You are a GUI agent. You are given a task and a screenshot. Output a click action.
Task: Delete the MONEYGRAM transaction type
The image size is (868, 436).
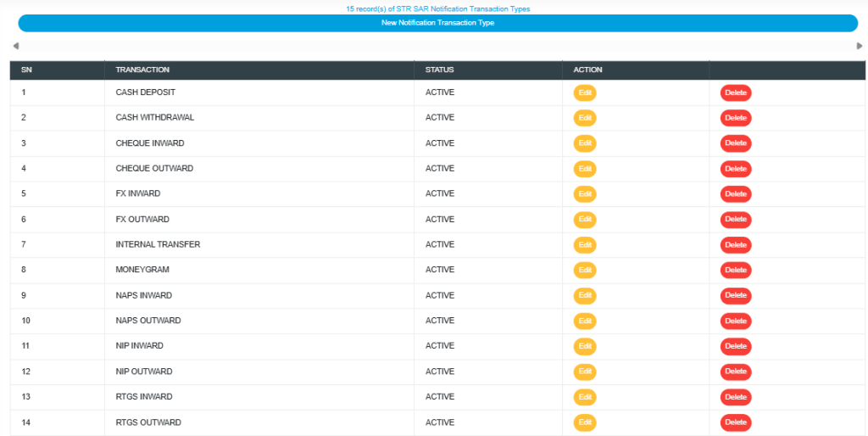[735, 271]
